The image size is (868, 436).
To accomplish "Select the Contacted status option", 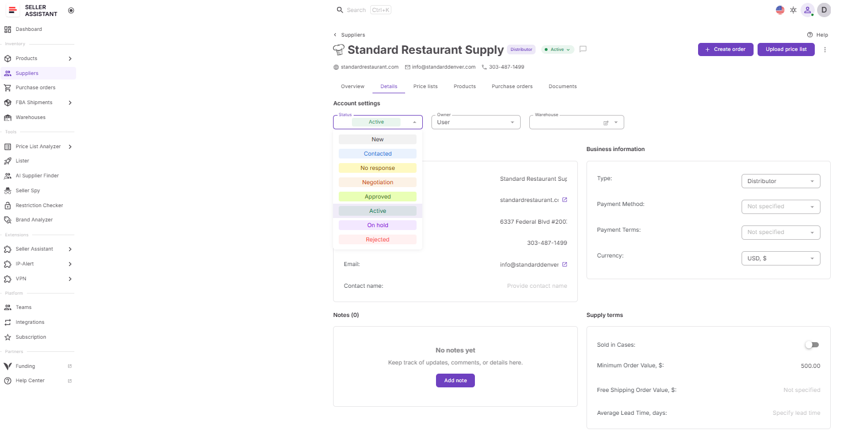I will click(x=378, y=153).
